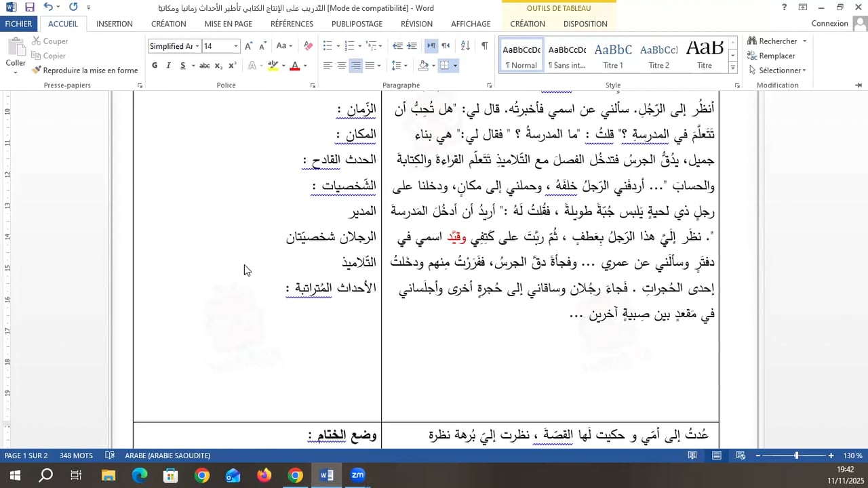
Task: Click the Reproduire la mise en forme painter
Action: (85, 70)
